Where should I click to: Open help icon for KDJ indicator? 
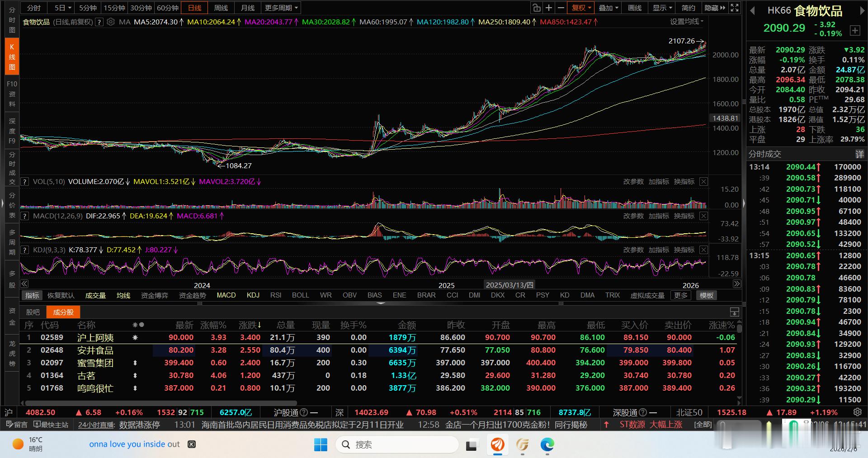point(25,250)
